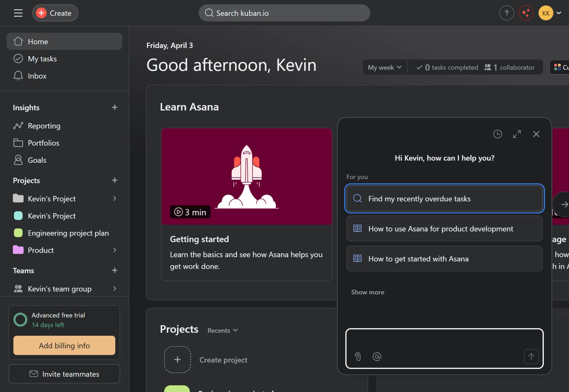Screen dimensions: 569x392
Task: Go to Home in the sidebar
Action: tap(64, 41)
